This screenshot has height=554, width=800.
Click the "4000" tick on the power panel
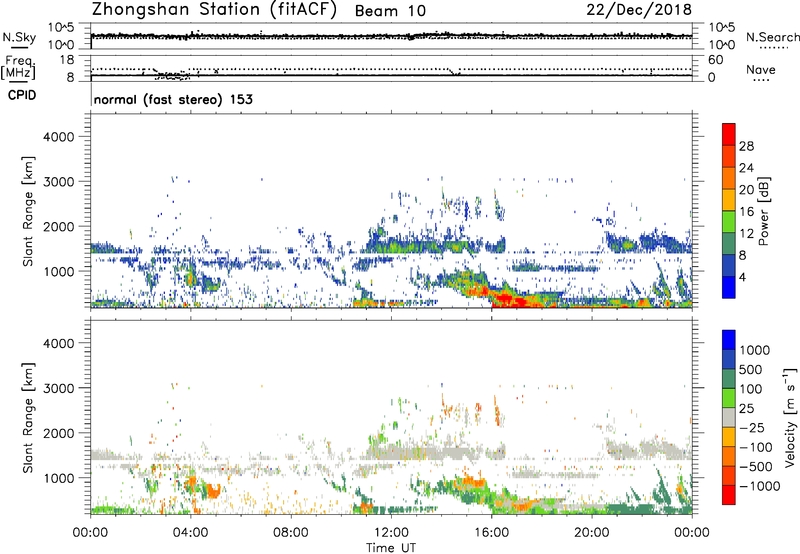click(x=58, y=137)
